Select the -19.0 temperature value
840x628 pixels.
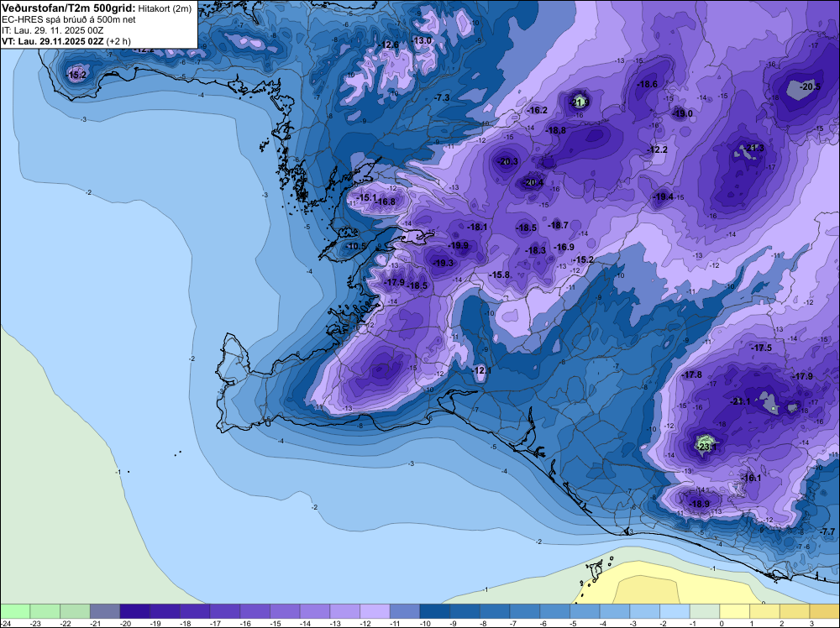tap(682, 113)
